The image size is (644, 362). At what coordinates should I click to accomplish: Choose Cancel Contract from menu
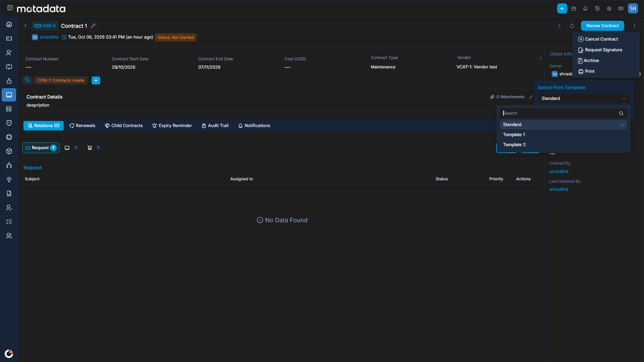[598, 39]
